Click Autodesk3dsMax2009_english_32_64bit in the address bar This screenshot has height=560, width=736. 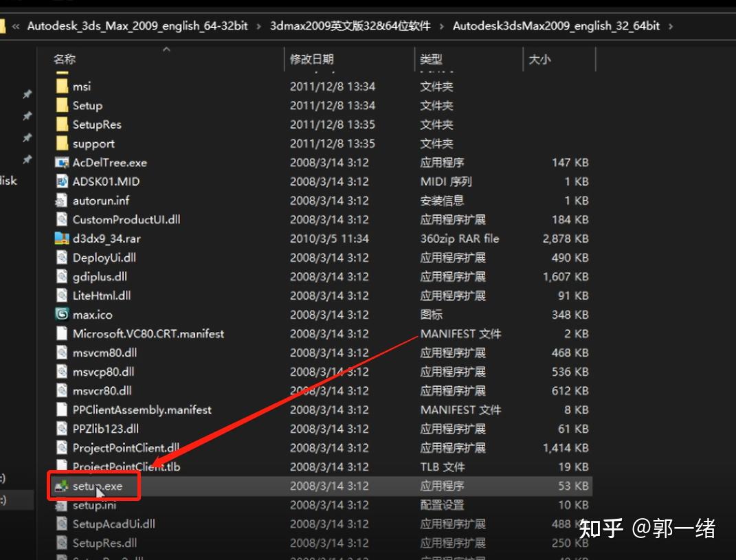coord(556,26)
